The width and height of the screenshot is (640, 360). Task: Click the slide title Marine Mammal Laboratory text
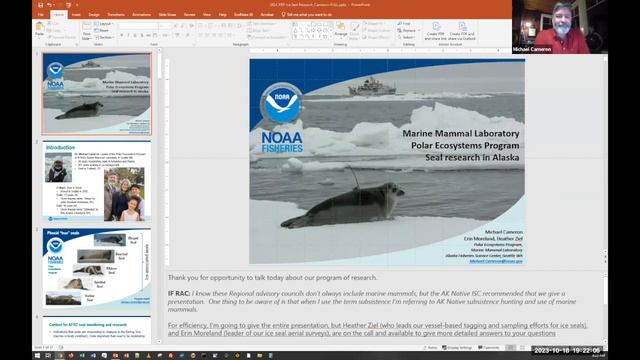[461, 133]
